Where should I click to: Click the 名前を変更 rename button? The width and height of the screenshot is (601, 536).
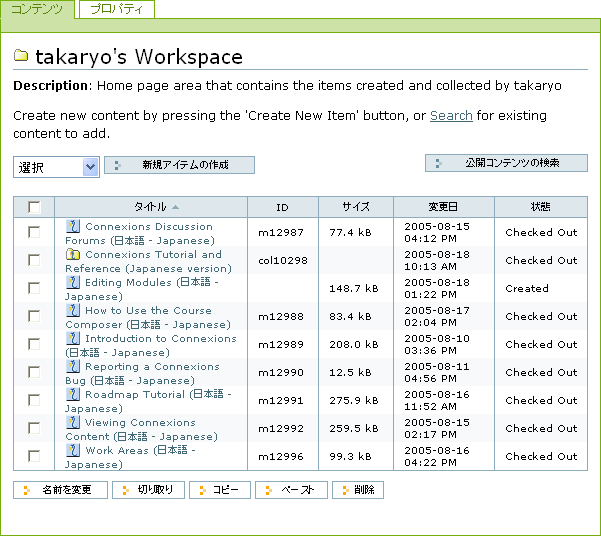click(x=60, y=490)
